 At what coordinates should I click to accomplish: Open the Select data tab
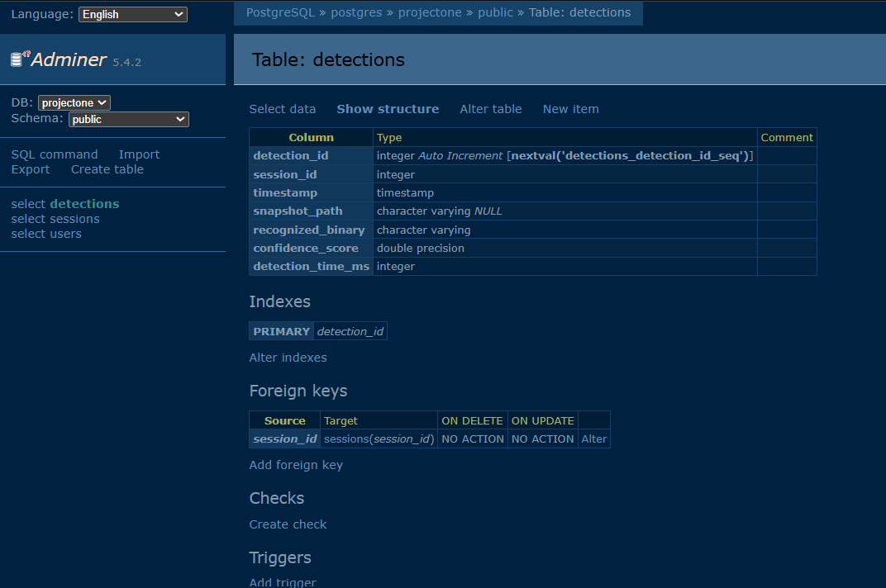(x=283, y=109)
